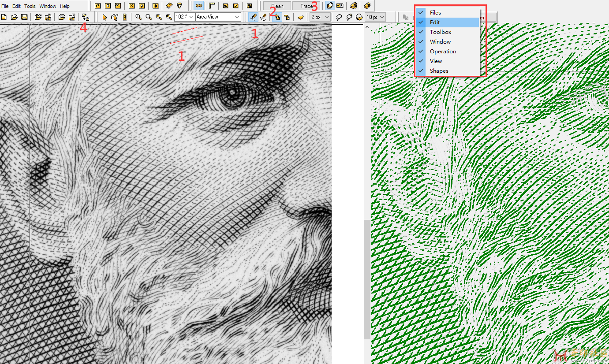
Task: Click the Trace button
Action: pos(306,6)
